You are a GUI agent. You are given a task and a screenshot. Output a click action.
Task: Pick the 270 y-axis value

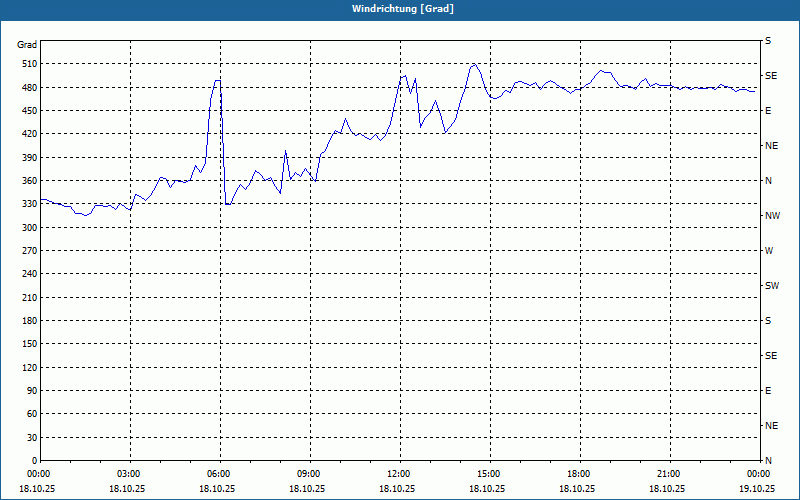(x=30, y=251)
